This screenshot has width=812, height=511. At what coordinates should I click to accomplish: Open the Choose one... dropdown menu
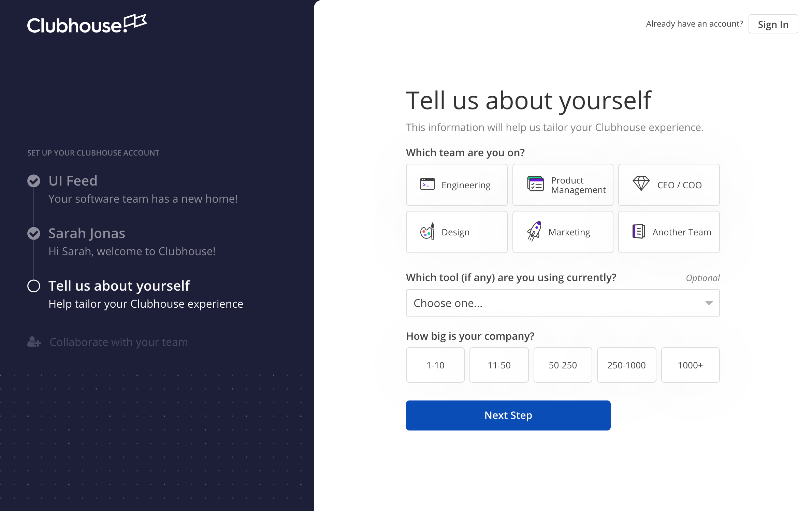[x=562, y=303]
